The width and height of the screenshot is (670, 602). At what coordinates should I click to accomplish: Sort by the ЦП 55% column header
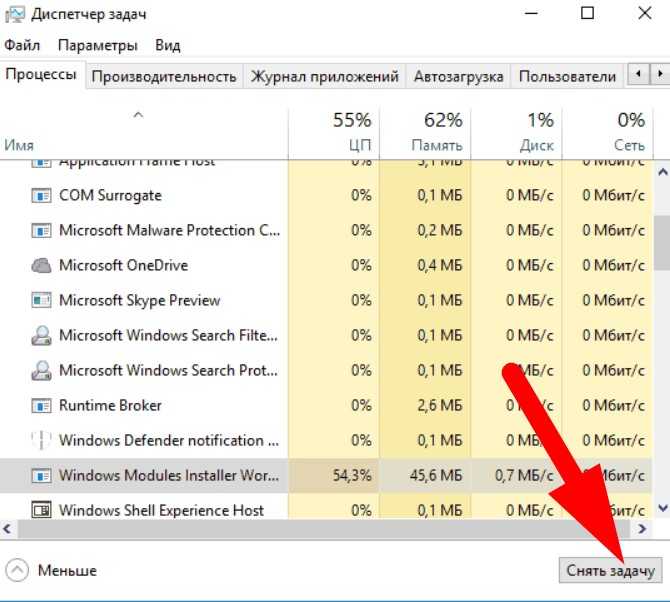(x=334, y=132)
